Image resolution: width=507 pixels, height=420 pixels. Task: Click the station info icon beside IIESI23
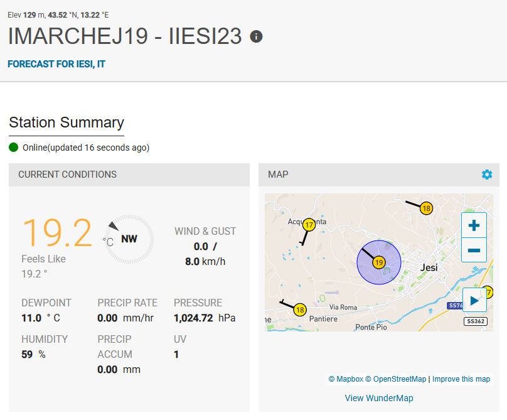pos(256,36)
